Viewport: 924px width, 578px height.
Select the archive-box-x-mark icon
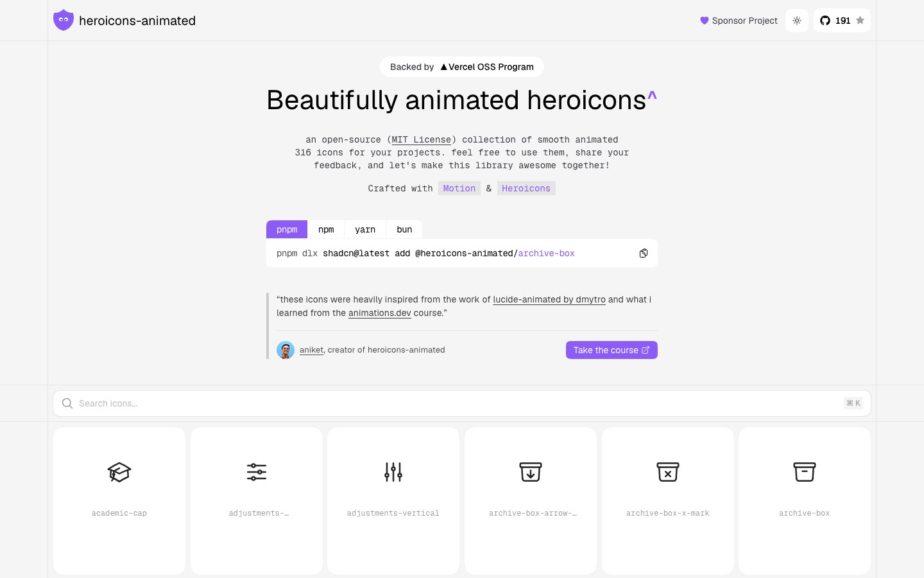click(668, 472)
